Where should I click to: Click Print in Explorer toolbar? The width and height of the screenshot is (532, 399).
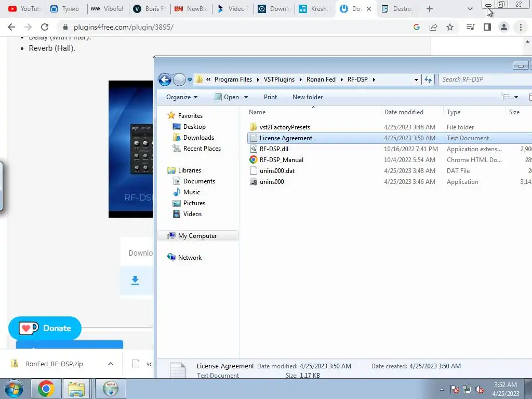pos(270,97)
